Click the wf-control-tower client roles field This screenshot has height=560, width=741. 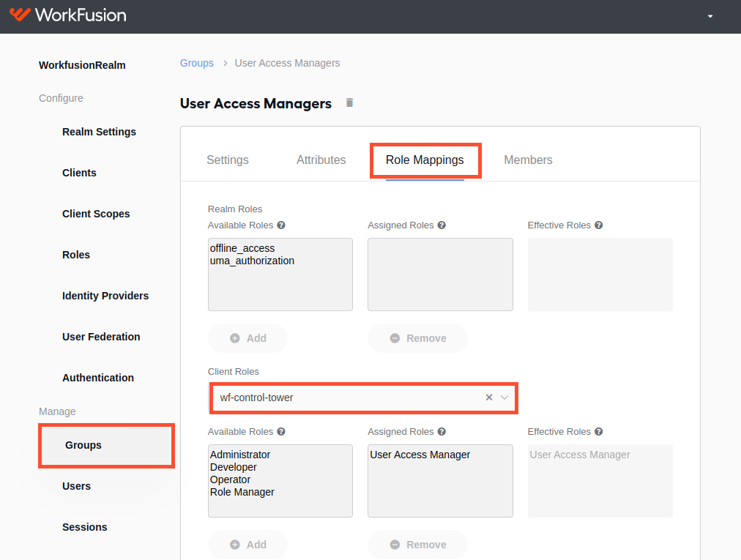pos(364,398)
